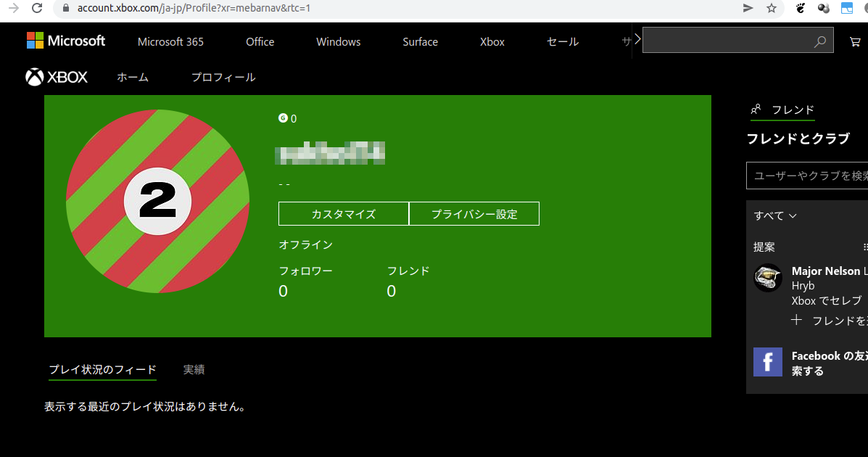This screenshot has width=868, height=457.
Task: Click the 提案 section heading
Action: click(x=764, y=247)
